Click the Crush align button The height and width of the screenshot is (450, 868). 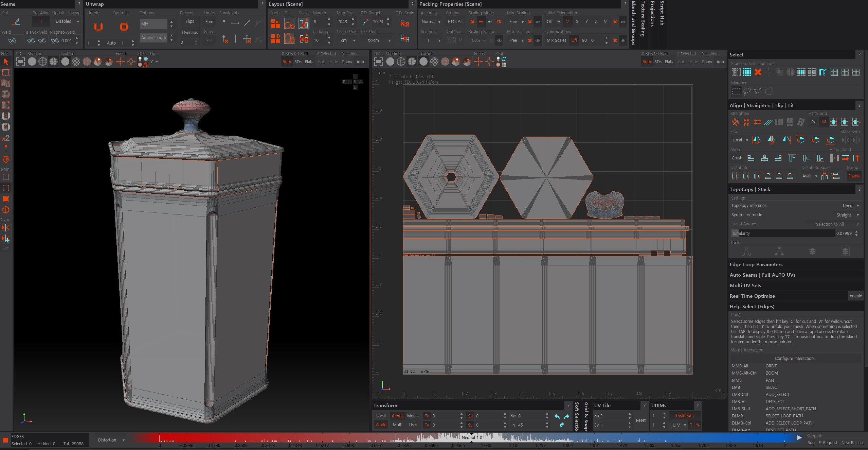[737, 158]
